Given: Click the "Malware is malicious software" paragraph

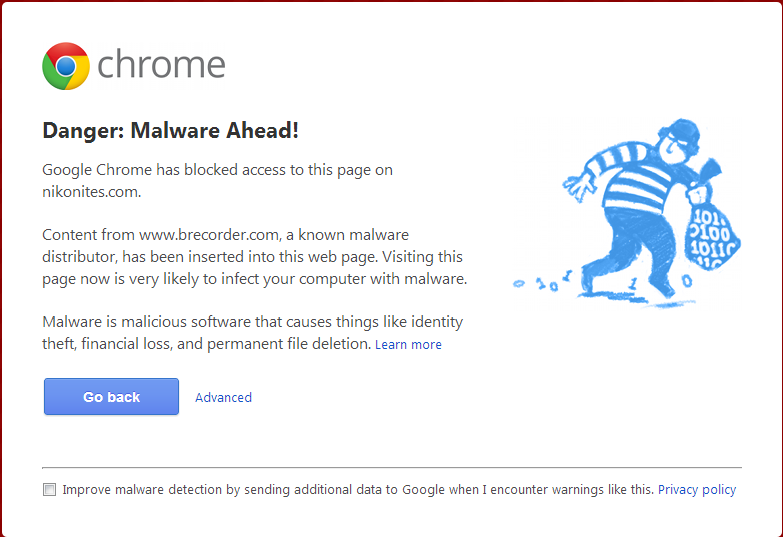Looking at the screenshot, I should [x=252, y=322].
